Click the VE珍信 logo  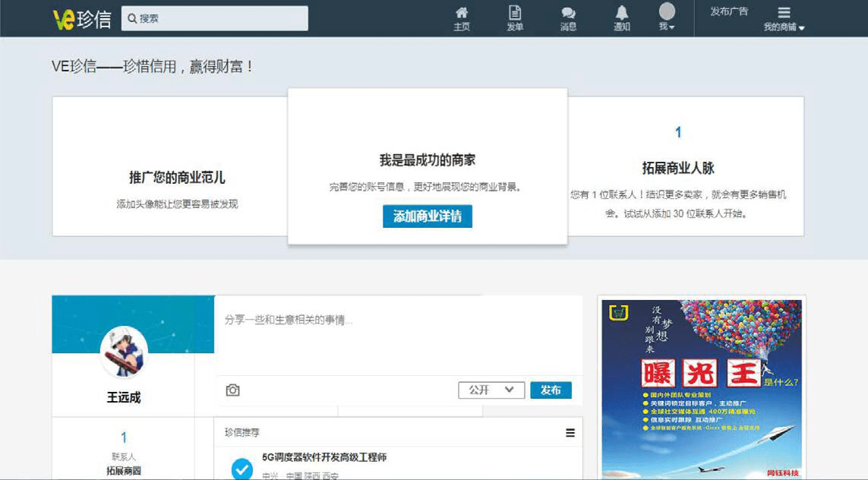pyautogui.click(x=82, y=19)
